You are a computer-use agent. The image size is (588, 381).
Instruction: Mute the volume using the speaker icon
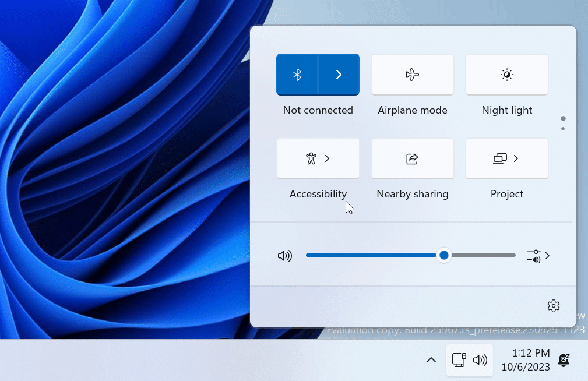point(285,255)
